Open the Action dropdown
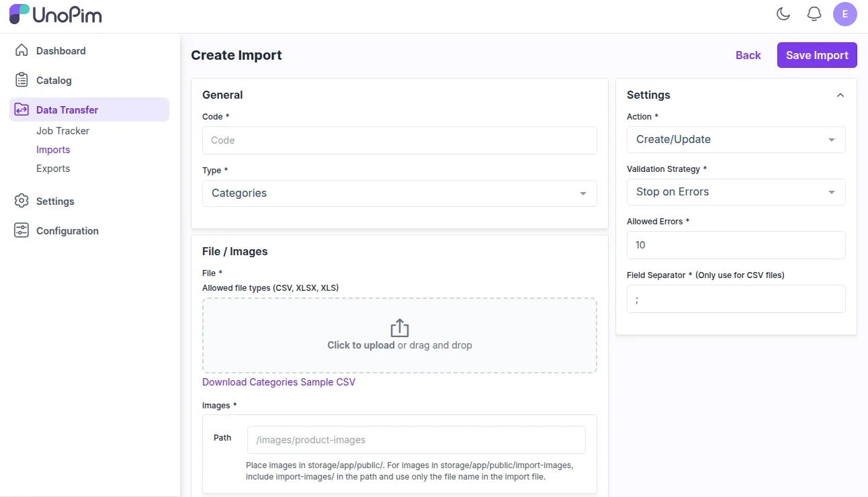This screenshot has height=497, width=868. 736,140
